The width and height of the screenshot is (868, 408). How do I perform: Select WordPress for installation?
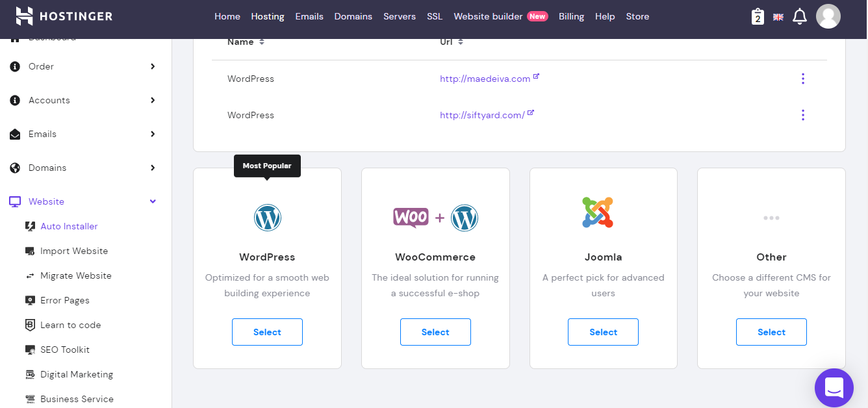pos(267,332)
